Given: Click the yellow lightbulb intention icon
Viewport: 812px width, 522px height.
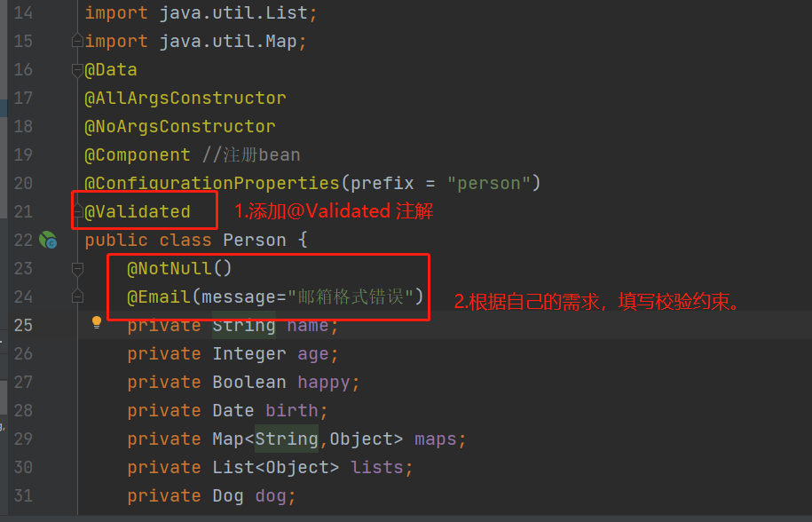Looking at the screenshot, I should pyautogui.click(x=98, y=323).
